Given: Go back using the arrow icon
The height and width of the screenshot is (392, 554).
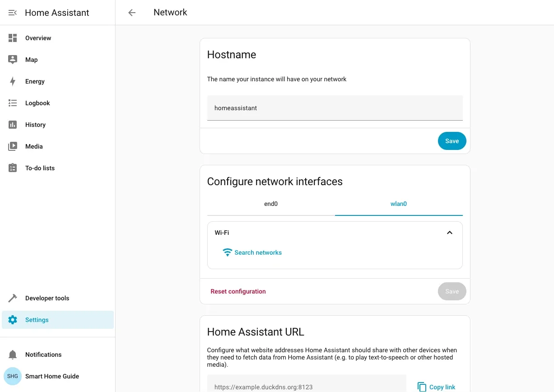Looking at the screenshot, I should coord(132,13).
